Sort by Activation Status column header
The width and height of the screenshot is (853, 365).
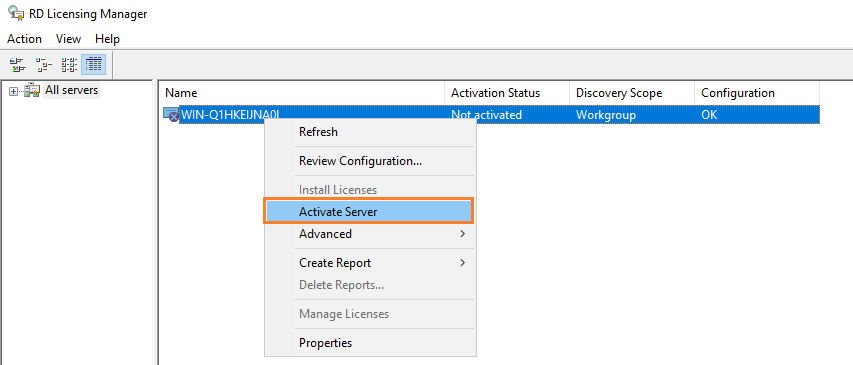point(508,93)
